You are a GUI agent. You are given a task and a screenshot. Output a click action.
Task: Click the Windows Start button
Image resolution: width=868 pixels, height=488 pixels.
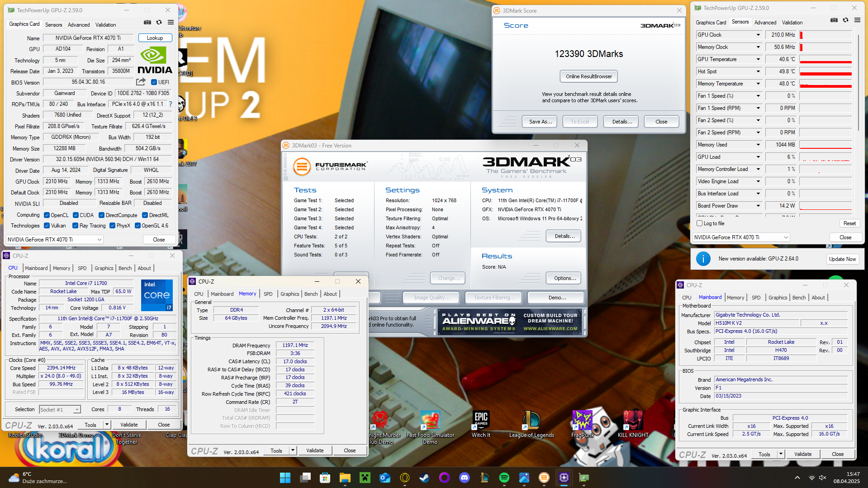285,478
